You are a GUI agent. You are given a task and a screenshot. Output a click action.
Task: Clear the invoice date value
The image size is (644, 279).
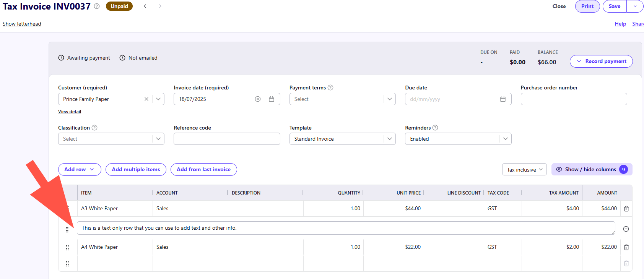(x=258, y=99)
